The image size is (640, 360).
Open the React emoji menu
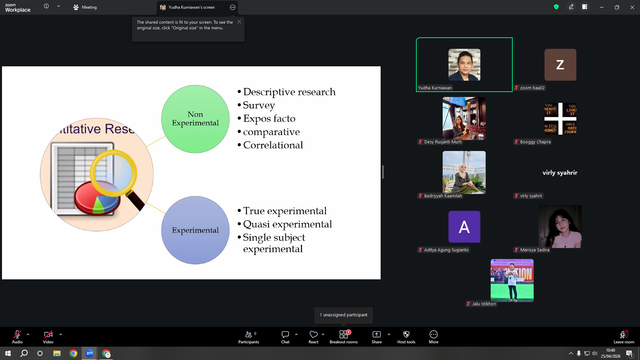coord(313,337)
